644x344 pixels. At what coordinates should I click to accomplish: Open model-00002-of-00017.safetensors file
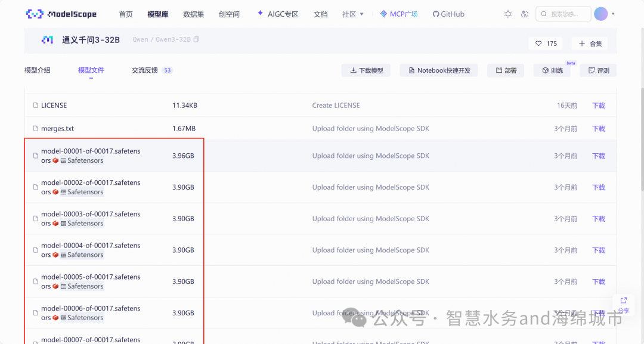(91, 182)
